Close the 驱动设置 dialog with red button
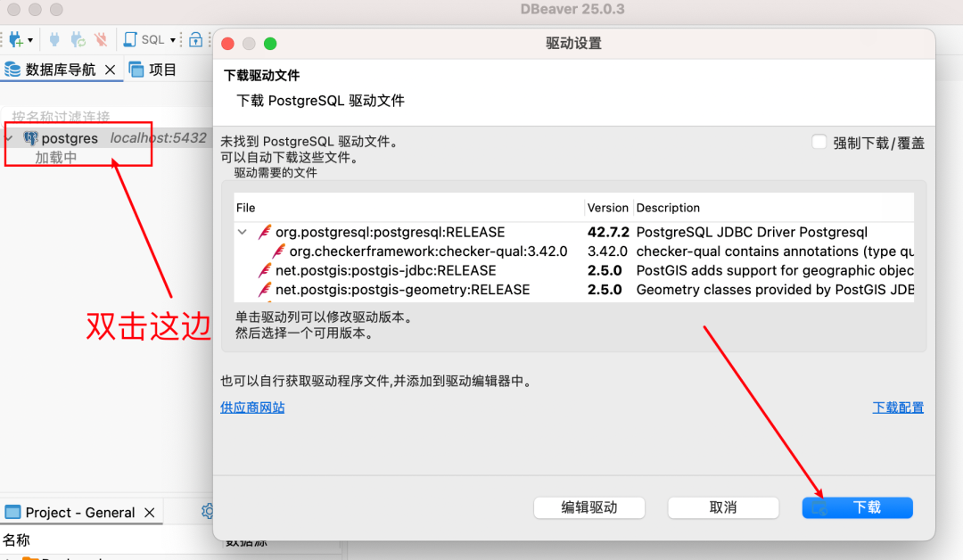 tap(228, 44)
